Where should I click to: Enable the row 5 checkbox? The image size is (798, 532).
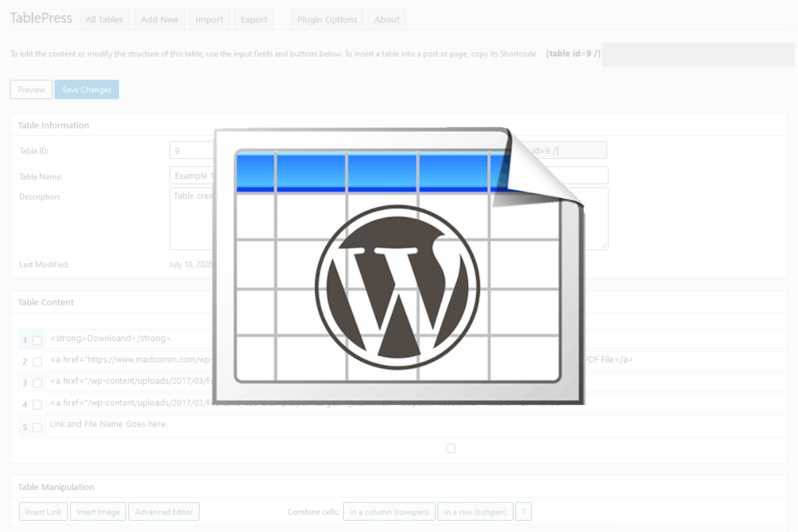click(x=37, y=428)
